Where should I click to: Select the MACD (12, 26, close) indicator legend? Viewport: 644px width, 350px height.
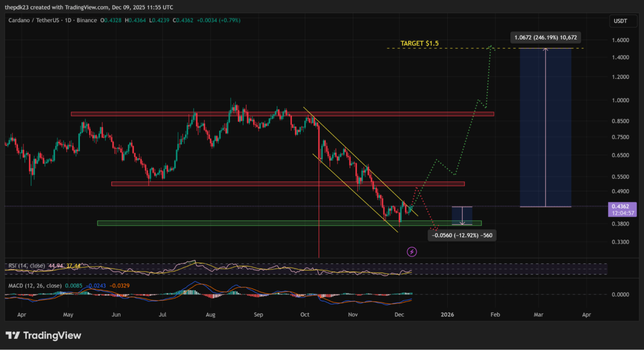35,286
